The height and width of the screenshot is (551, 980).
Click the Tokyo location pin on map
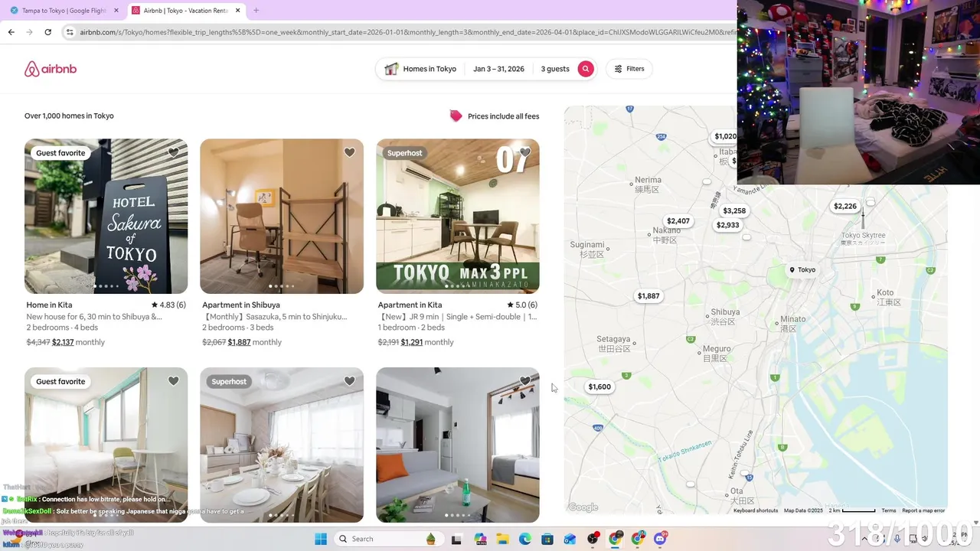[802, 269]
